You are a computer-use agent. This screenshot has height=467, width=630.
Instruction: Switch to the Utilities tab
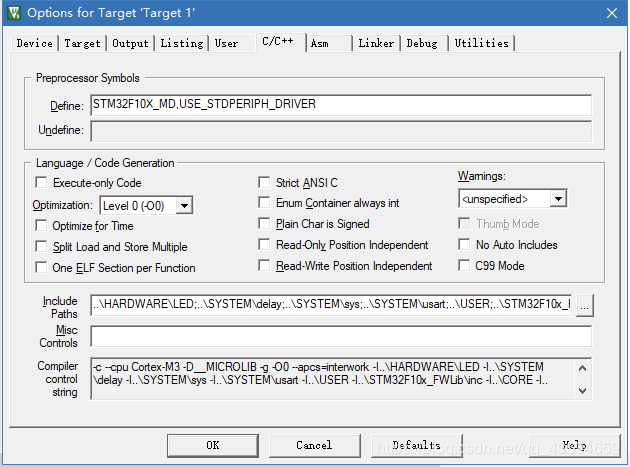click(481, 43)
